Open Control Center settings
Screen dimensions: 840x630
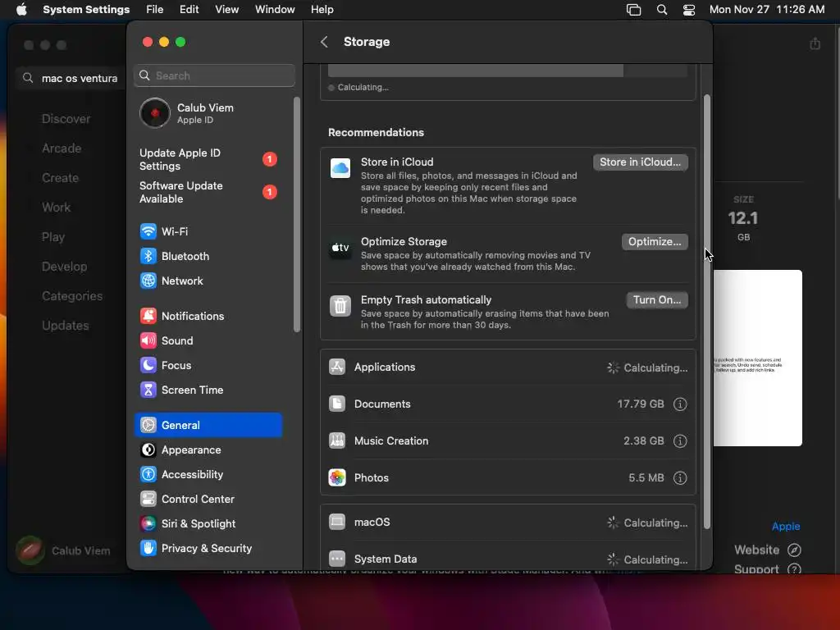(x=208, y=500)
